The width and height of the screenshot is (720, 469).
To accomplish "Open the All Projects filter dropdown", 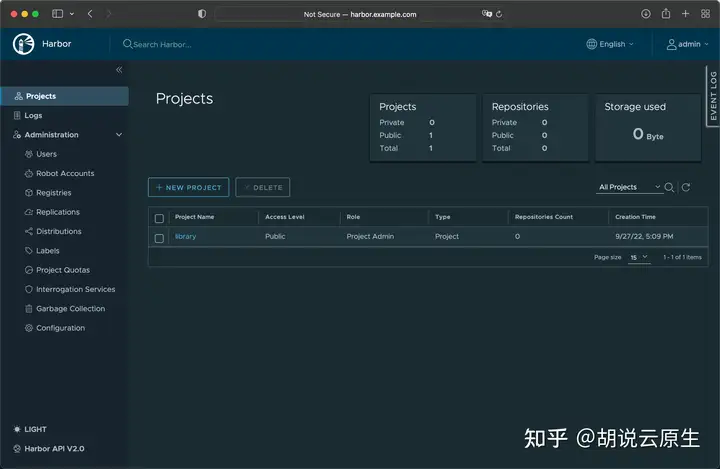I will [630, 187].
